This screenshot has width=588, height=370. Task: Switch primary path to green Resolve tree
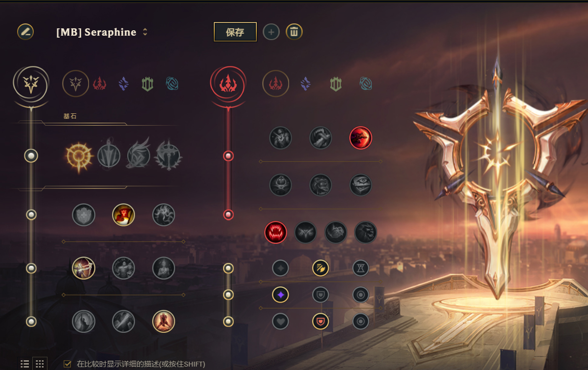click(x=147, y=84)
